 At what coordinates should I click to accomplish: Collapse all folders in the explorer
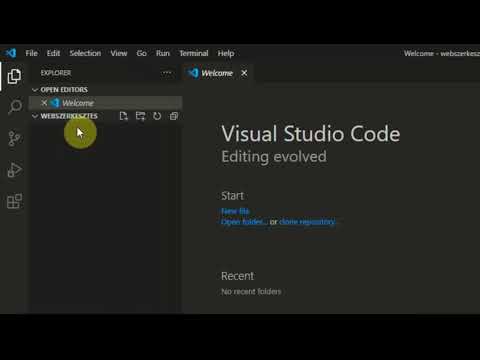pos(174,116)
